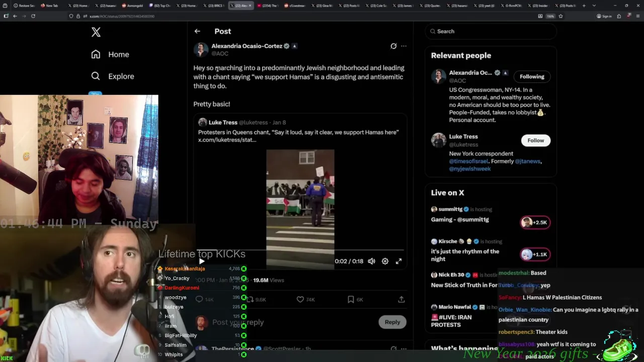Open Grok icon on AOC's post

point(393,46)
